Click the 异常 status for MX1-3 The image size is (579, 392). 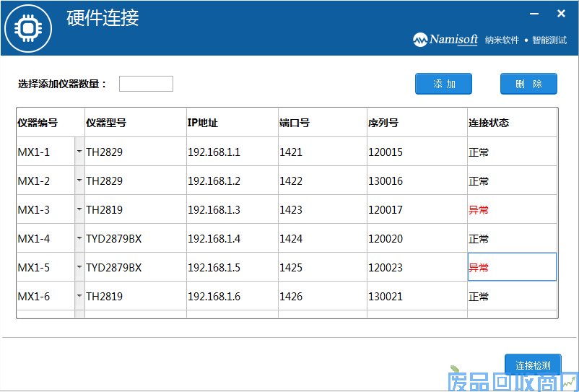pyautogui.click(x=479, y=210)
